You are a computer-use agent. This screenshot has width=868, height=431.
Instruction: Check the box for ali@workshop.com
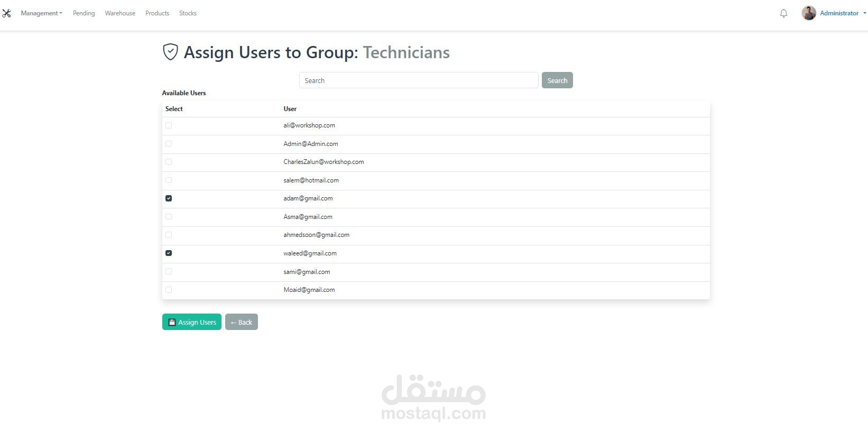pyautogui.click(x=169, y=125)
